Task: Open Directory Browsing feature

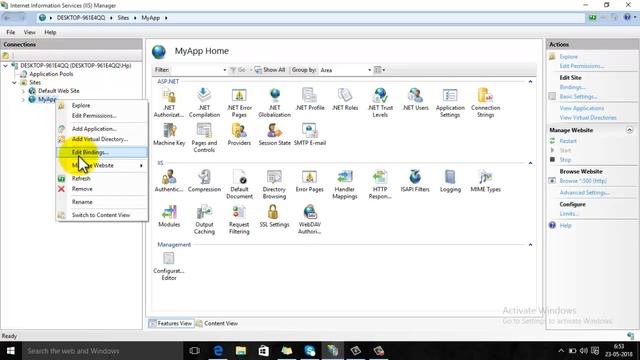Action: [x=274, y=184]
